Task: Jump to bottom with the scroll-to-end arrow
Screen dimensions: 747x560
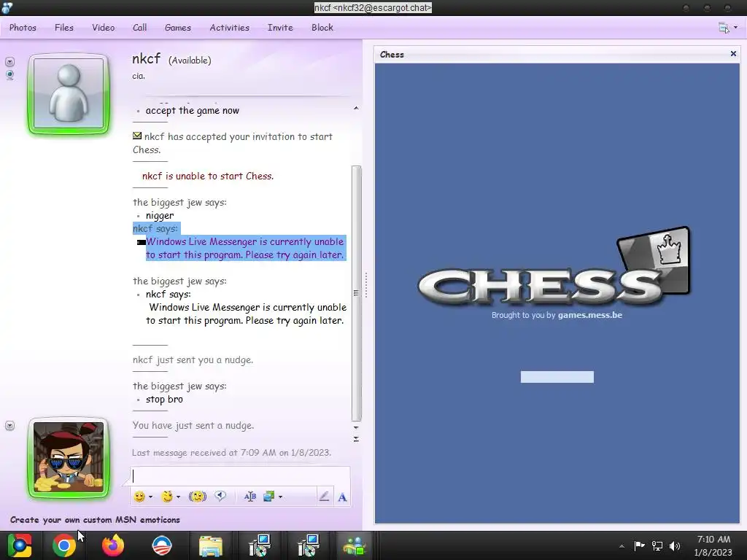Action: (356, 439)
